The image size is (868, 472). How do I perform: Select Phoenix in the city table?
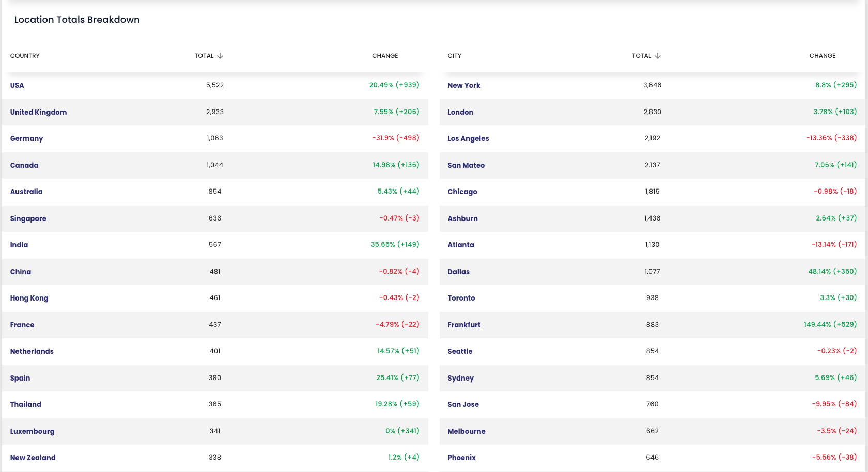461,458
